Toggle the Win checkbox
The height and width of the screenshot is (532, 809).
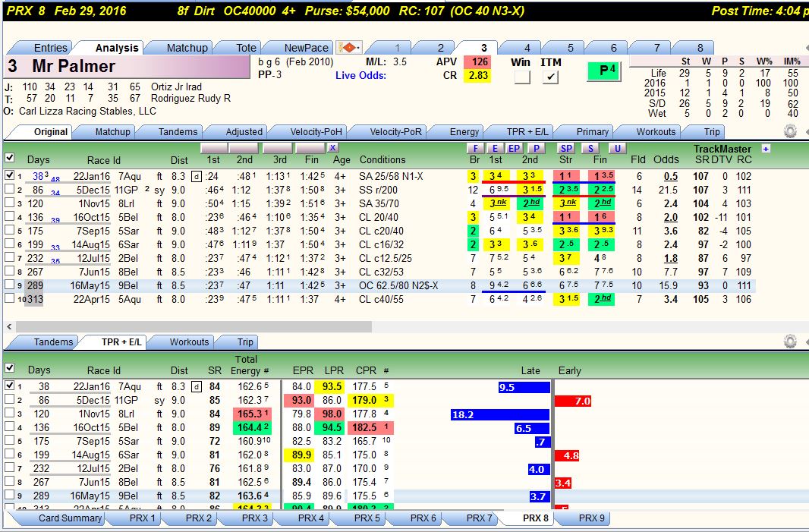[x=522, y=77]
